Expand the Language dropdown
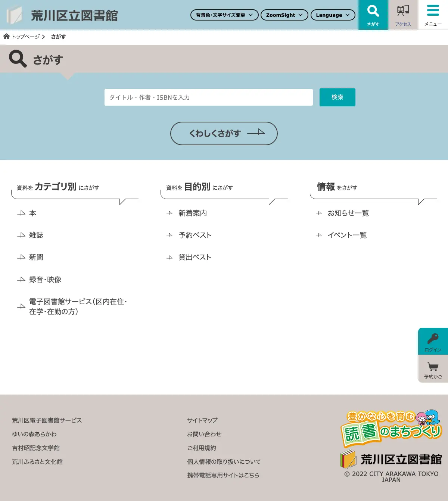Viewport: 448px width, 501px height. pyautogui.click(x=333, y=15)
